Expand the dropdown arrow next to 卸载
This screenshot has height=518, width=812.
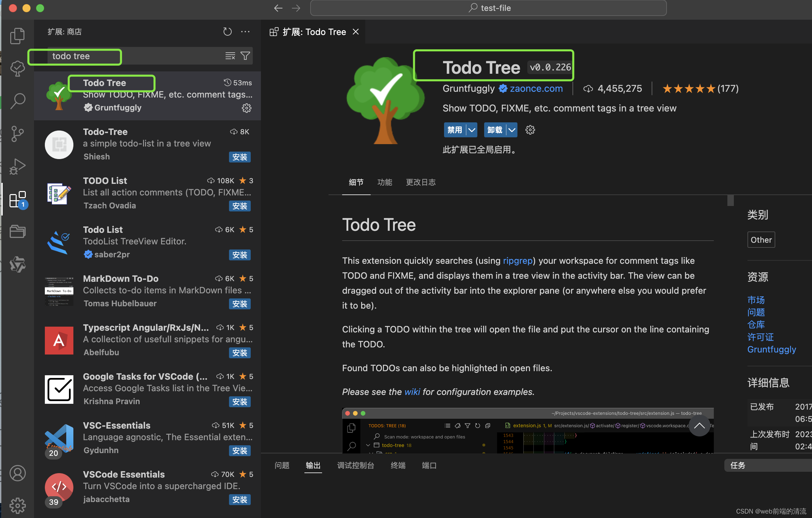512,130
